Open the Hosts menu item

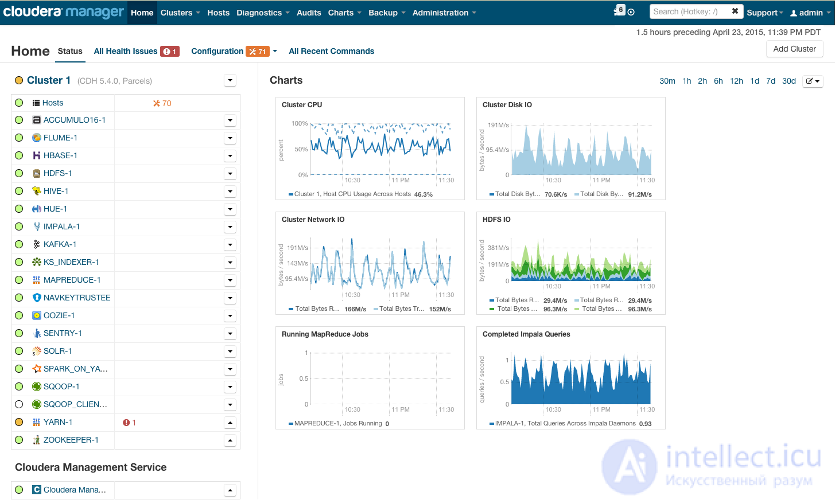coord(218,13)
